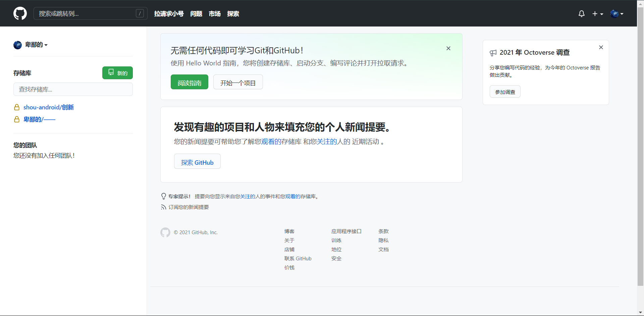Screen dimensions: 644x316
Task: Click the grey GitHub logo in footer
Action: 165,232
